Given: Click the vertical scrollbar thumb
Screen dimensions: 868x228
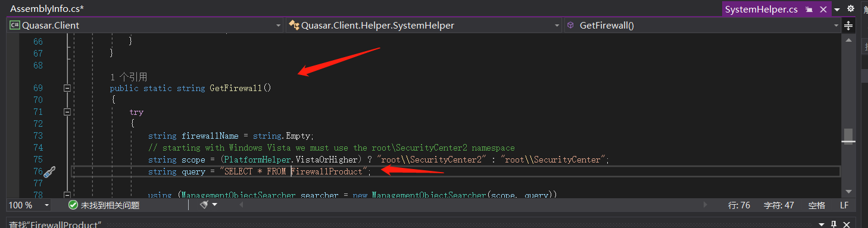Looking at the screenshot, I should (x=849, y=136).
